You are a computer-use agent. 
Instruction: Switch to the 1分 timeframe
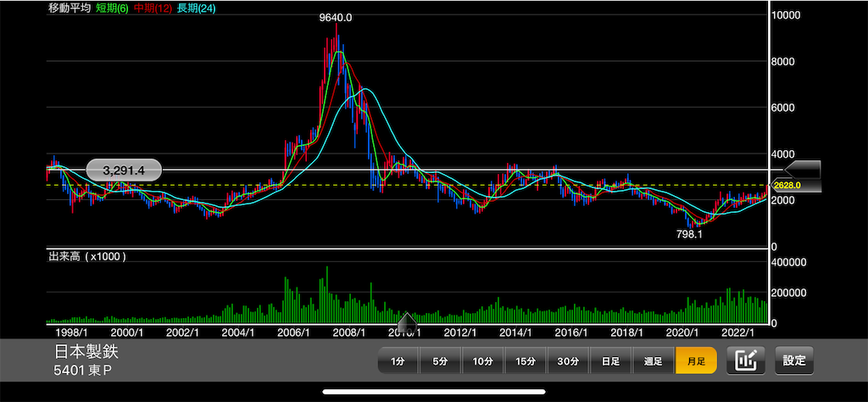398,361
